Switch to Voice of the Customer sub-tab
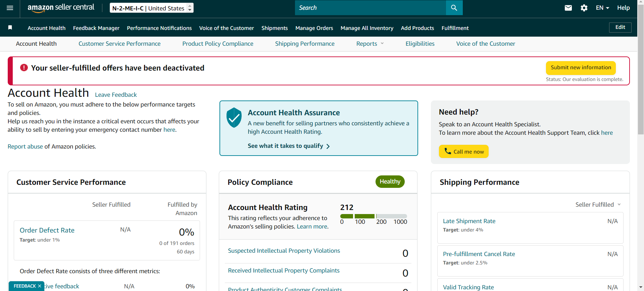This screenshot has width=644, height=291. point(486,44)
